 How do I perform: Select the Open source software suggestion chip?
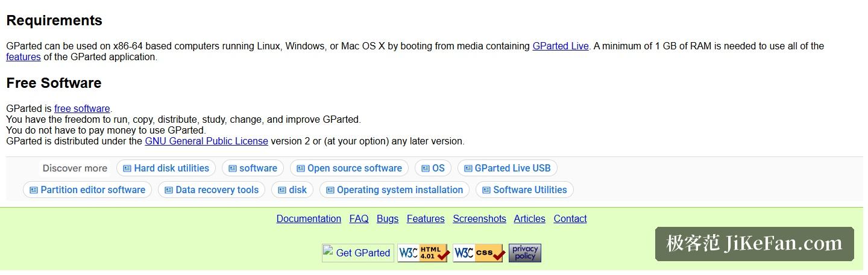pyautogui.click(x=349, y=168)
